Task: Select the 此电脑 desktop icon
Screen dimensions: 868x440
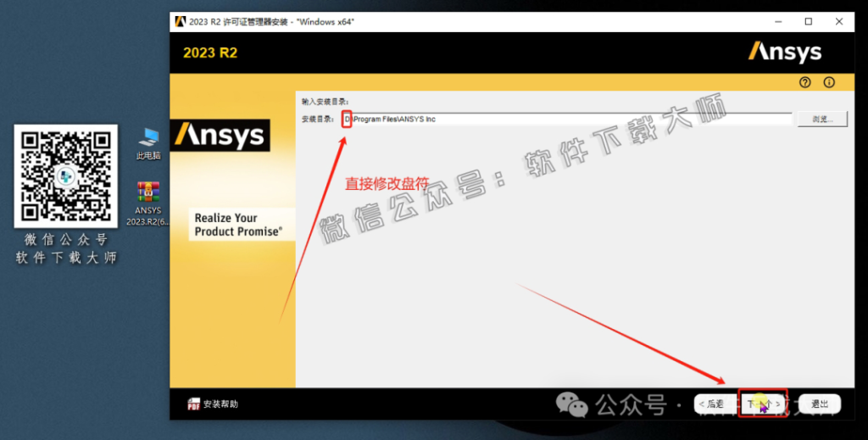Action: [148, 144]
